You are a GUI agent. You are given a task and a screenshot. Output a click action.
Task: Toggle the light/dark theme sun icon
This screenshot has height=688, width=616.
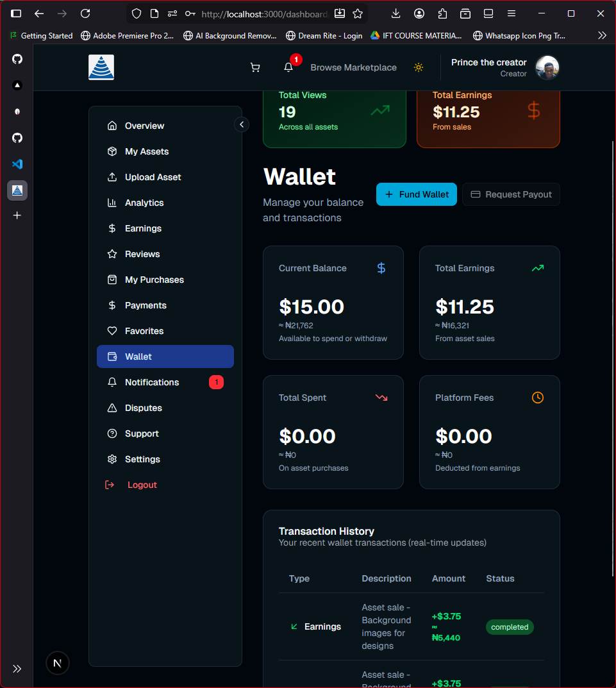click(419, 67)
